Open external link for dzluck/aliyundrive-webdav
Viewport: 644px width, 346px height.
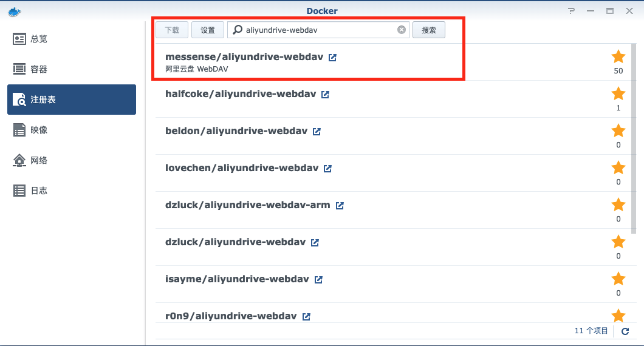[315, 243]
